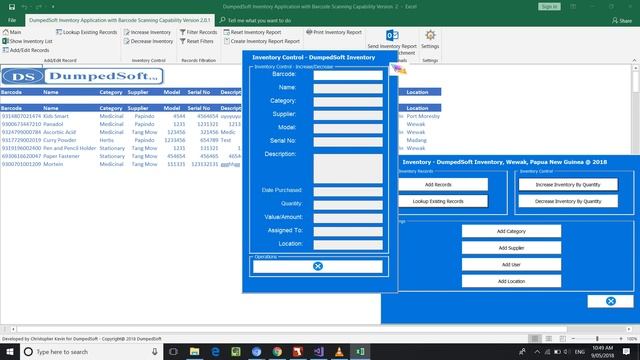Select Pen and Pencil Holder cell
The height and width of the screenshot is (360, 640).
[69, 148]
